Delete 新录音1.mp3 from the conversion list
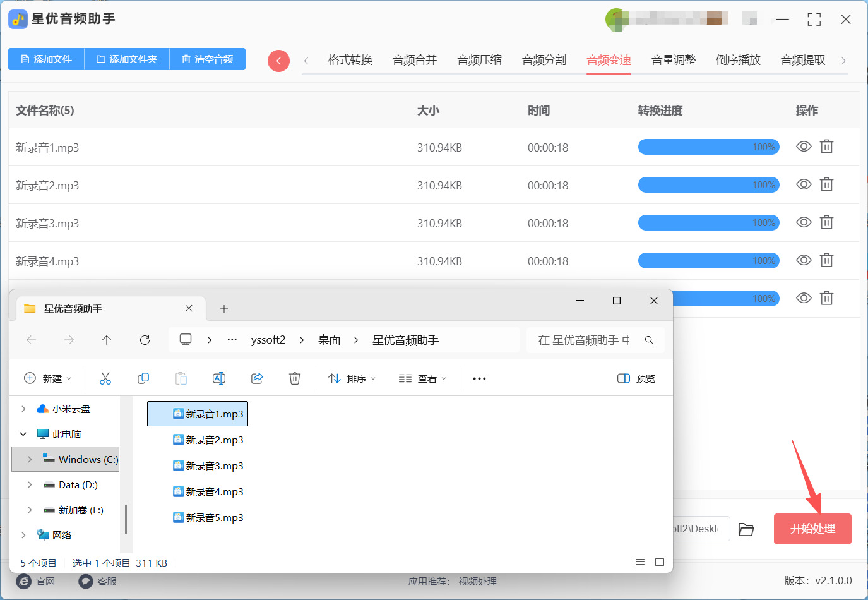Viewport: 868px width, 600px height. [x=826, y=147]
